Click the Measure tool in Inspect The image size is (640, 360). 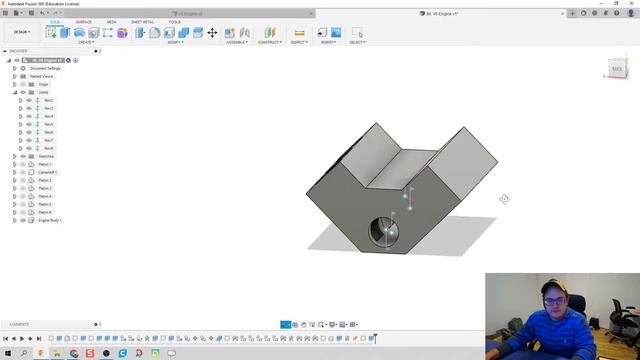point(299,32)
